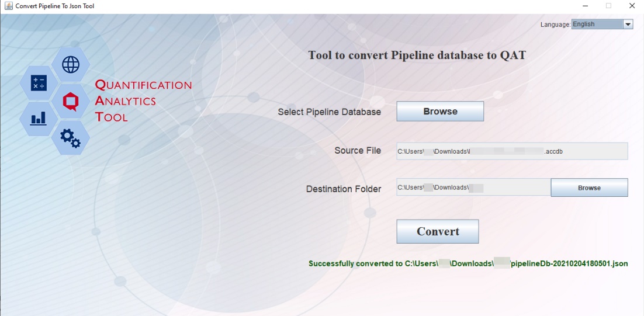Focus the Source File path field
This screenshot has height=316, width=644.
(x=512, y=151)
